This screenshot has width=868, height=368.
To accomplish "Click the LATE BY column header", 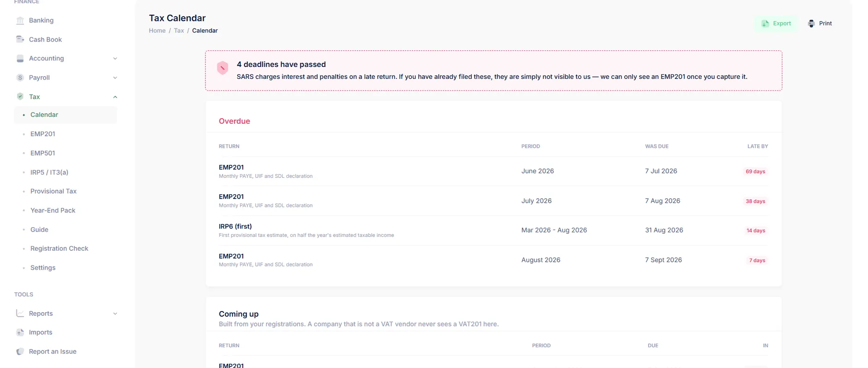I will coord(758,146).
